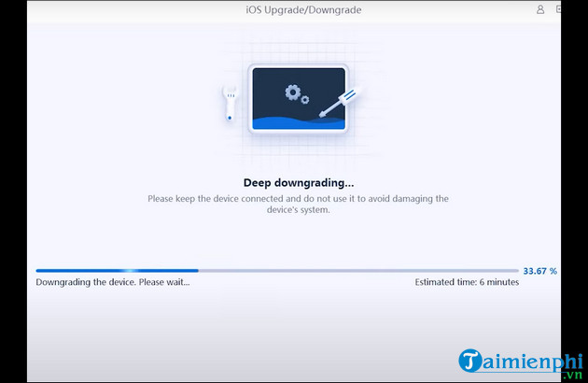The height and width of the screenshot is (383, 588).
Task: Select the 'Deep downgrading...' heading
Action: [x=299, y=183]
